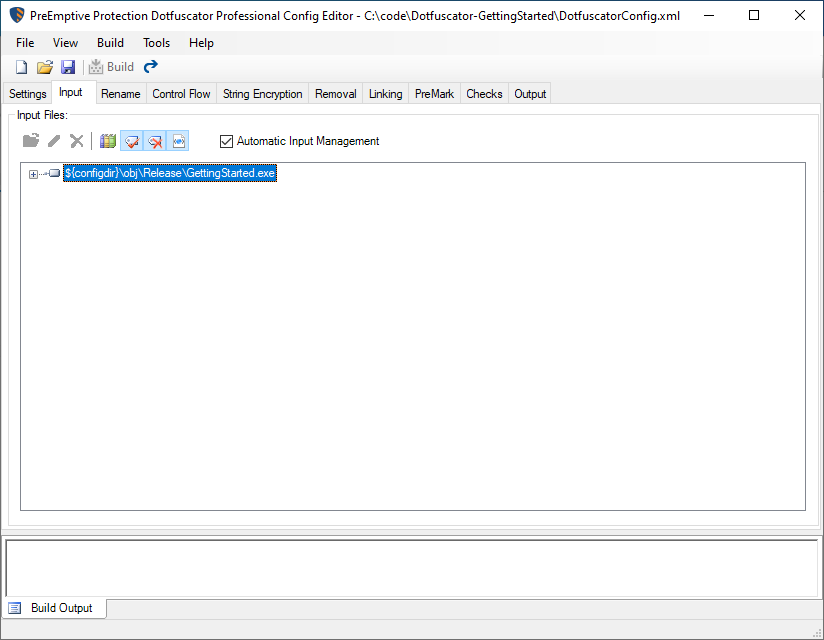Close the Dotfuscator Config Editor window

tap(800, 15)
